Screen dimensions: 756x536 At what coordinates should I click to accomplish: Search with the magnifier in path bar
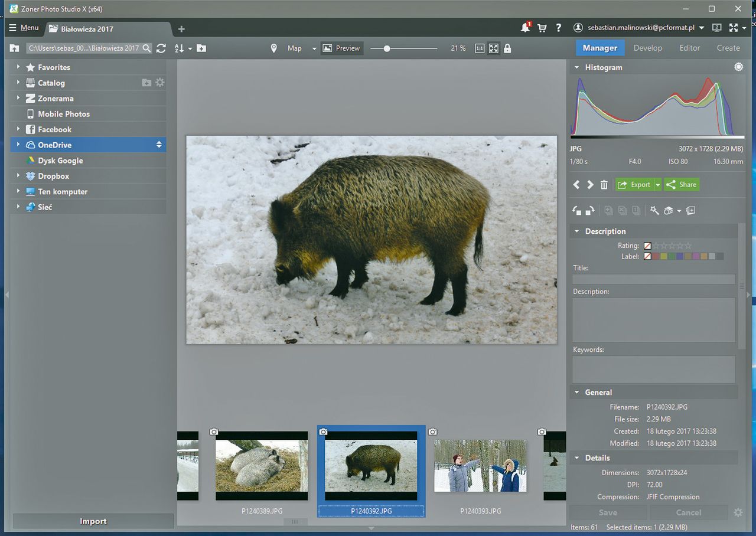[146, 48]
